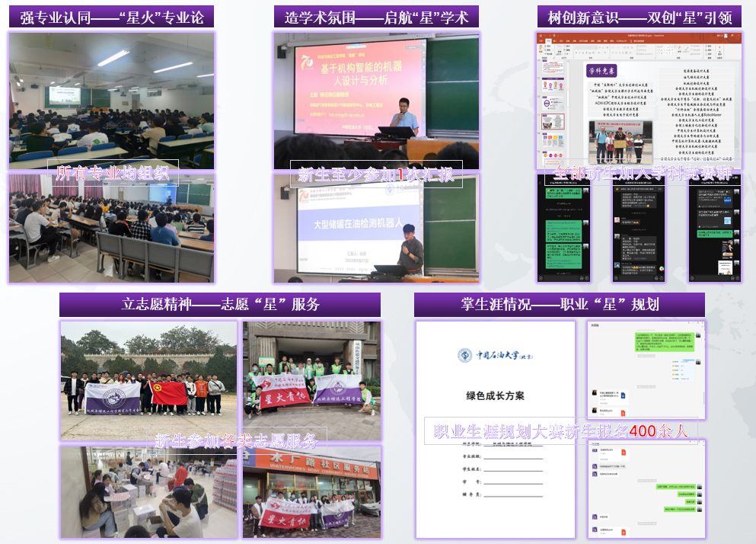Click the 绿色成长方案 document title
The image size is (756, 544).
(495, 395)
